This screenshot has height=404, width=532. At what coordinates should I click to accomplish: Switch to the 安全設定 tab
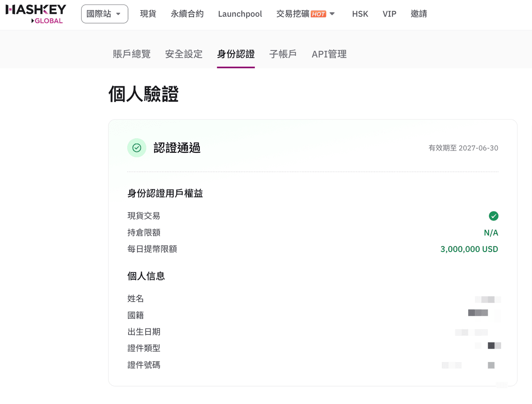point(184,54)
